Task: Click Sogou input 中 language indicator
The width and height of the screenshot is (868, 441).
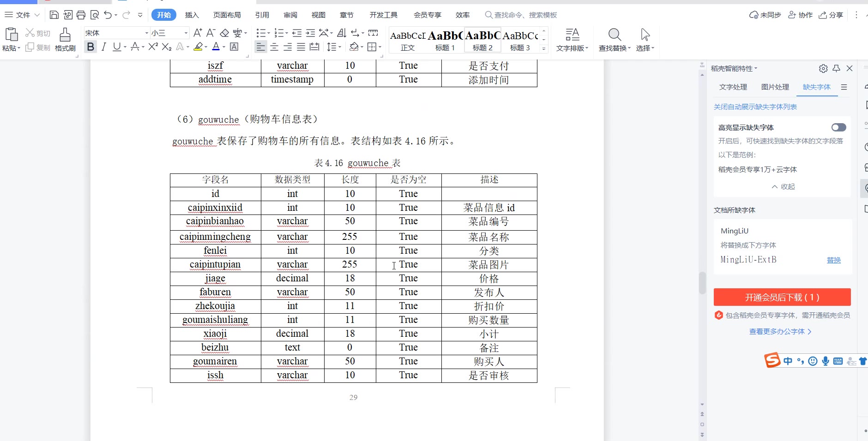Action: (x=788, y=361)
